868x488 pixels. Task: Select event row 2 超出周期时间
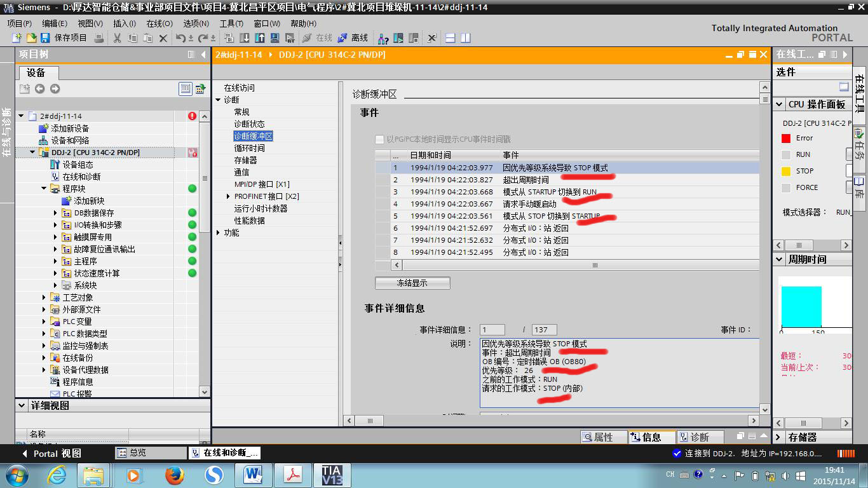pos(567,180)
